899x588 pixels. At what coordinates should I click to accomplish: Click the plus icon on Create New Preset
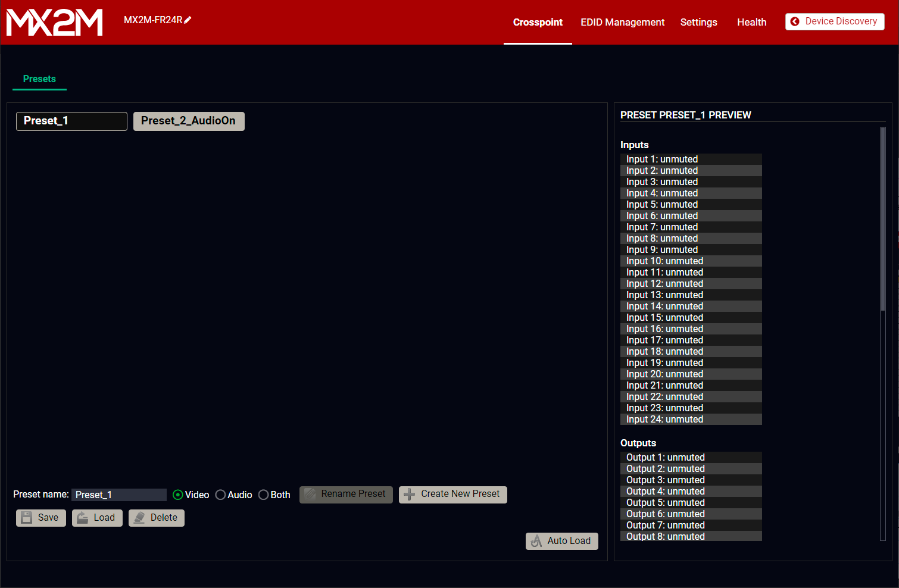409,495
